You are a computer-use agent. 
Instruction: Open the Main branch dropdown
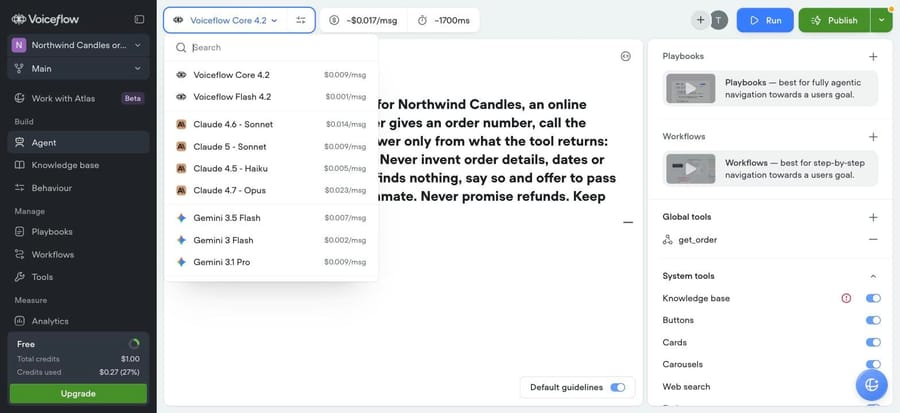click(78, 68)
